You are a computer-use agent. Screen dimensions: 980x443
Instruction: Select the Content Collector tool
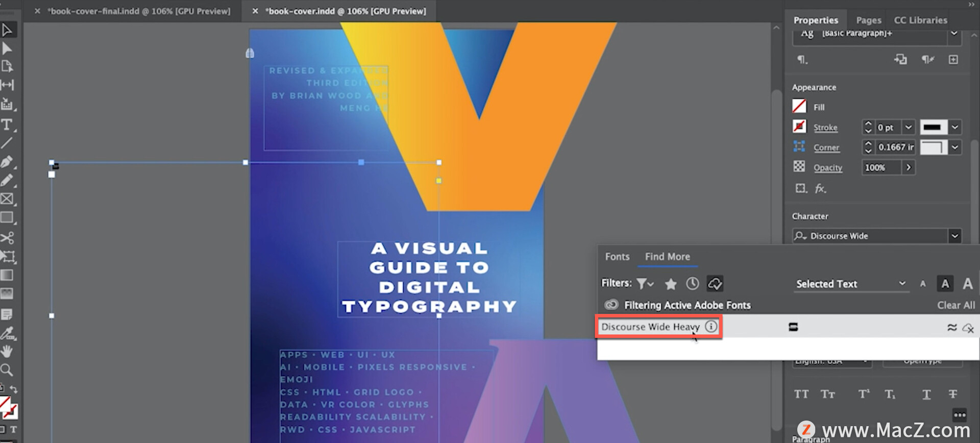pos(7,104)
